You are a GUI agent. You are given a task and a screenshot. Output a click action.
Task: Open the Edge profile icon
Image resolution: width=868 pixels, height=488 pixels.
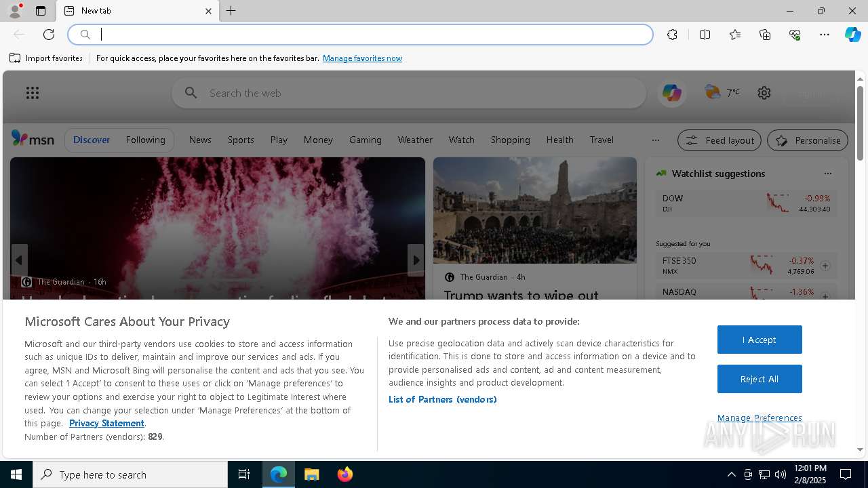(x=14, y=11)
